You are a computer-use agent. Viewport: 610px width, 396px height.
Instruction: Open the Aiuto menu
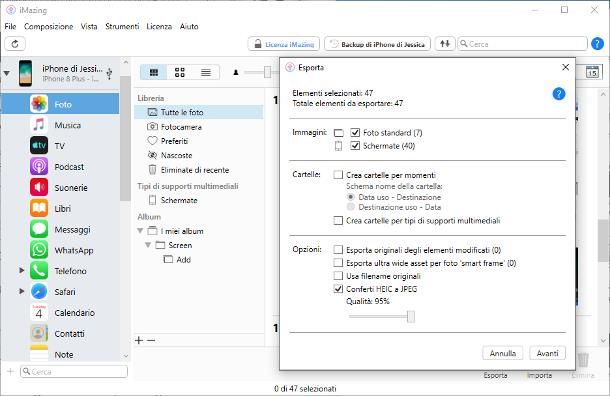(189, 26)
